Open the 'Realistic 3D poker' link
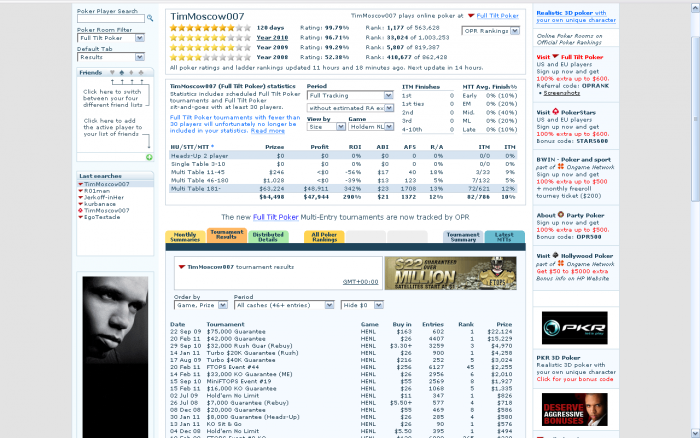 576,17
